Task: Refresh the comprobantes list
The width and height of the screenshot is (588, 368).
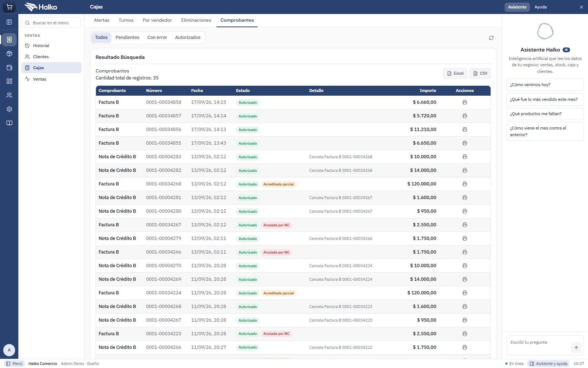Action: tap(491, 38)
